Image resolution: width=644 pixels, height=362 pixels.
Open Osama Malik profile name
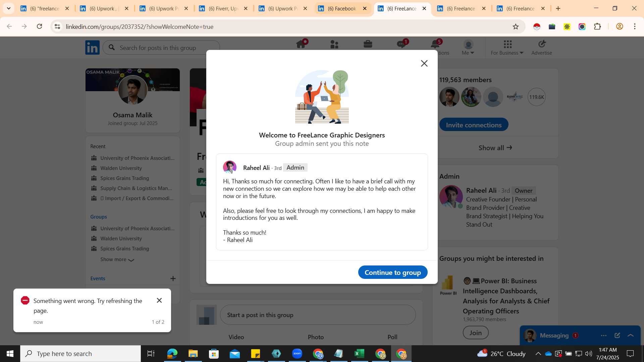(x=132, y=115)
